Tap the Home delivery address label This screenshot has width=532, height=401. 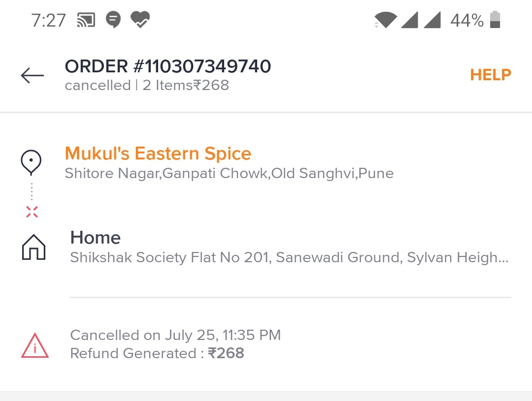(95, 238)
